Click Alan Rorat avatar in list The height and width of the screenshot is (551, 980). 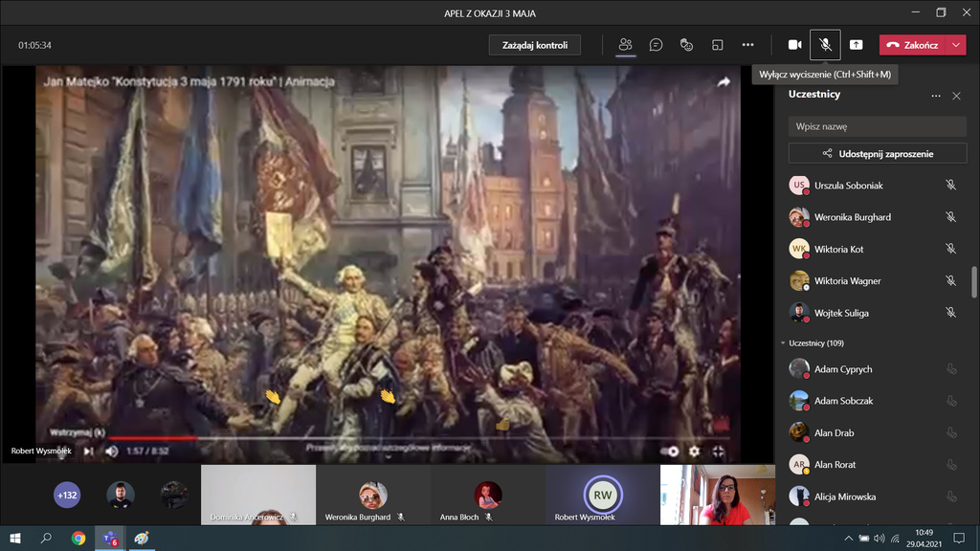point(799,465)
